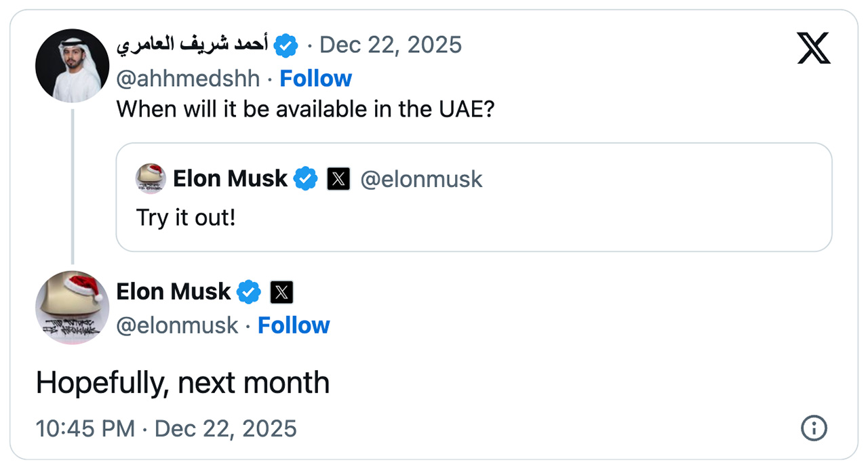The width and height of the screenshot is (868, 469).
Task: Click the verified badge next to the Arabic display name
Action: coord(286,45)
